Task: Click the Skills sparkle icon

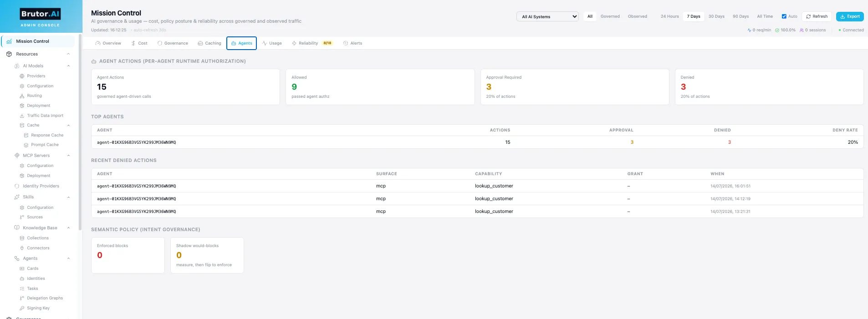Action: click(17, 197)
